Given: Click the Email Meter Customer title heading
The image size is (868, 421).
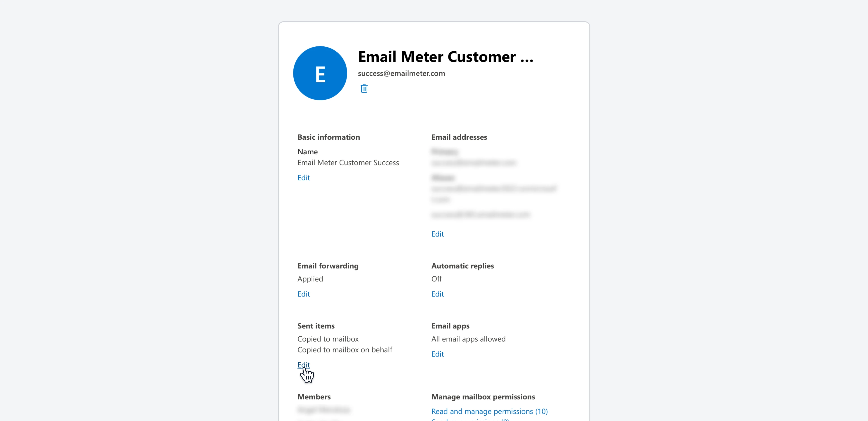Looking at the screenshot, I should point(446,57).
